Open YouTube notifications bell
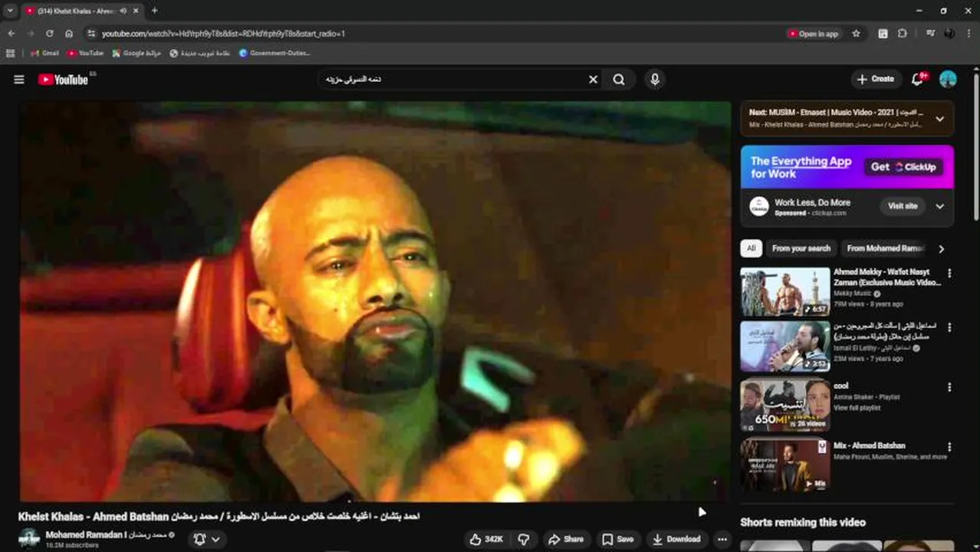This screenshot has height=552, width=980. click(918, 79)
